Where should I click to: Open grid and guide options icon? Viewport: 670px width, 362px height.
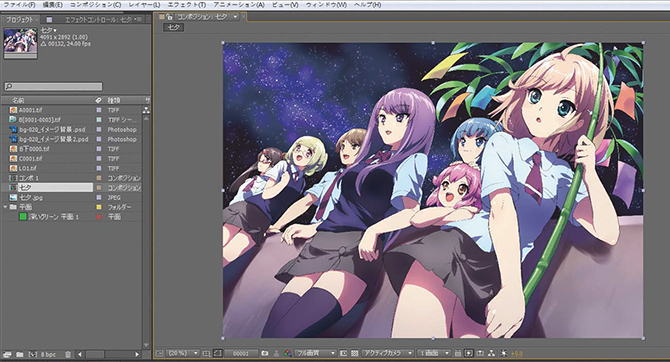pyautogui.click(x=206, y=353)
